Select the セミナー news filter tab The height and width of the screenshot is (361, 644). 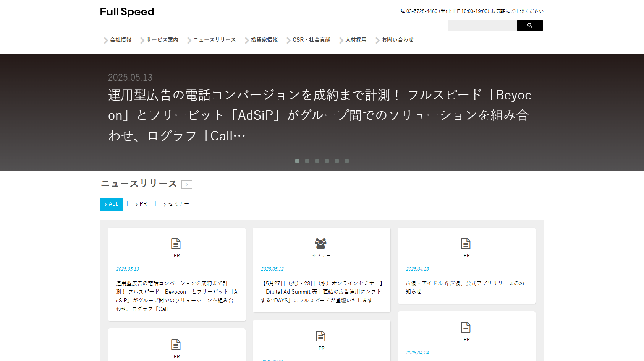[x=176, y=204]
